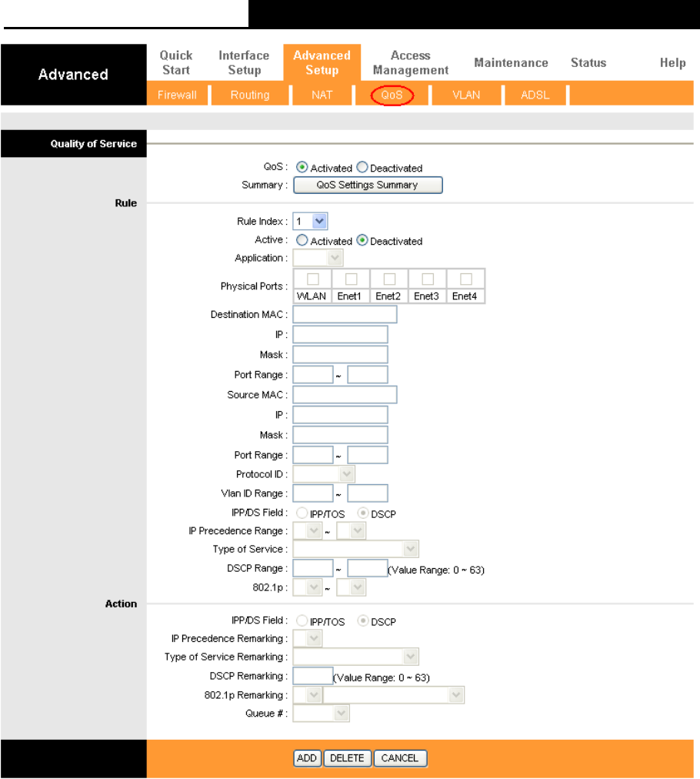
Task: Click the ADD button
Action: tap(307, 758)
